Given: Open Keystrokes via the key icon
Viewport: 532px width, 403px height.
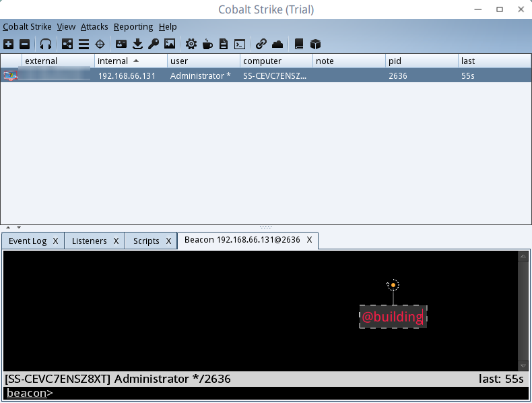Looking at the screenshot, I should (154, 44).
